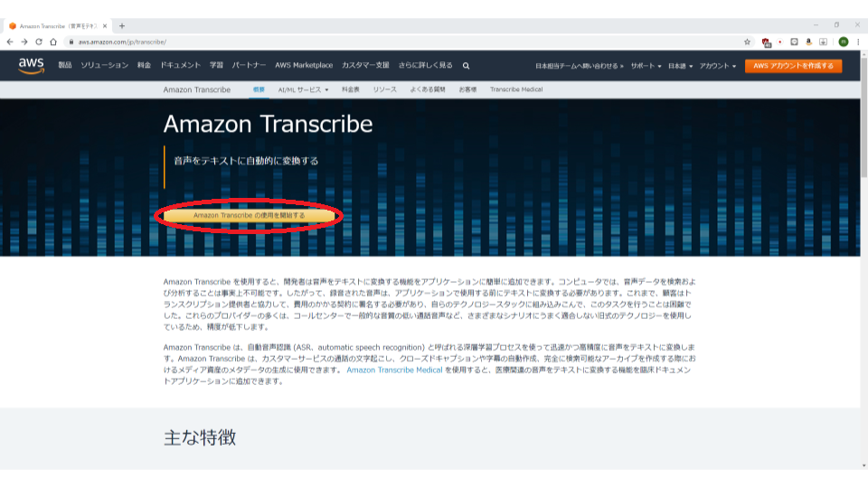Open the Amazon assistant extension icon
The height and width of the screenshot is (488, 868).
[808, 42]
